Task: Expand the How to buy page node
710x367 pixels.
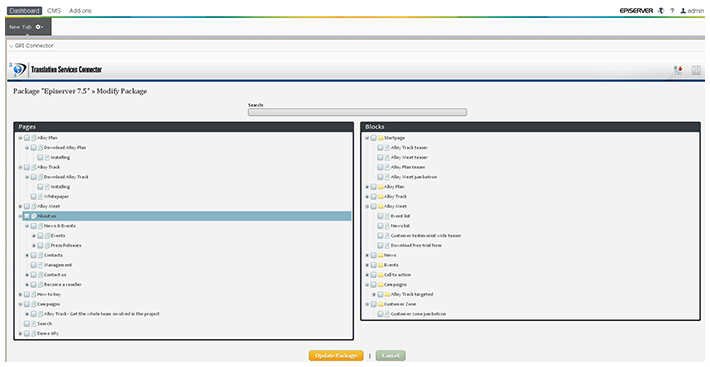Action: (20, 295)
